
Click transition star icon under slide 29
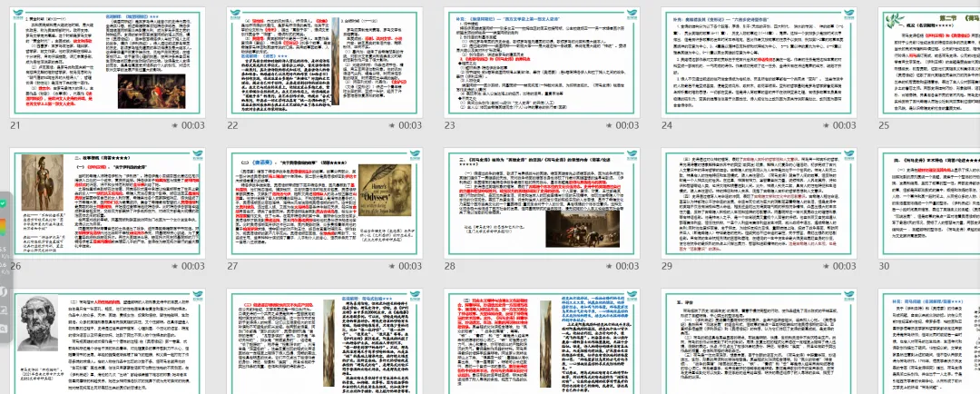pyautogui.click(x=827, y=266)
